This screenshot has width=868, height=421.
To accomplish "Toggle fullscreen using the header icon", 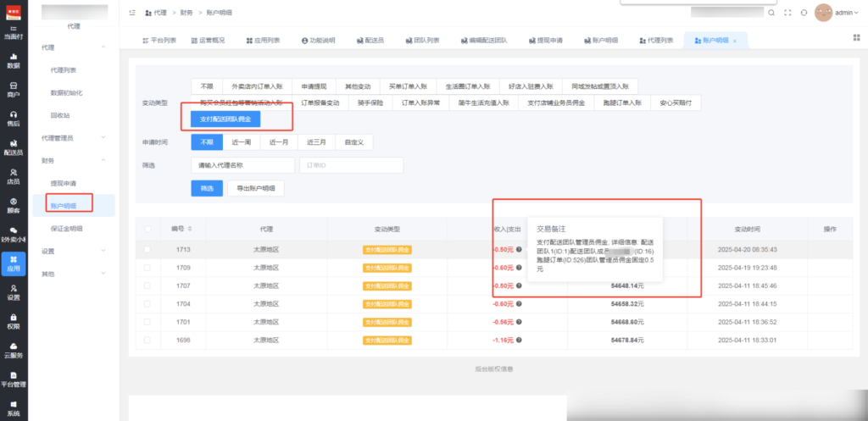I will (787, 13).
